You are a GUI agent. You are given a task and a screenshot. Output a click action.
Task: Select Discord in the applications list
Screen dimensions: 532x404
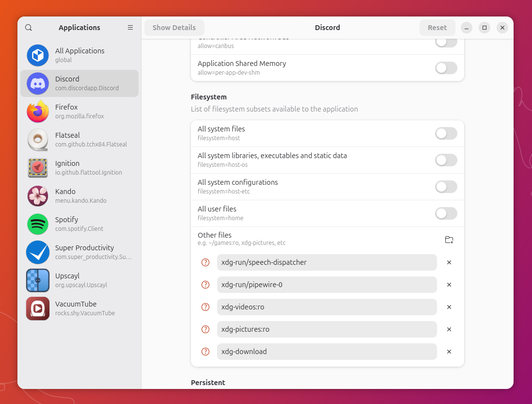(x=79, y=83)
